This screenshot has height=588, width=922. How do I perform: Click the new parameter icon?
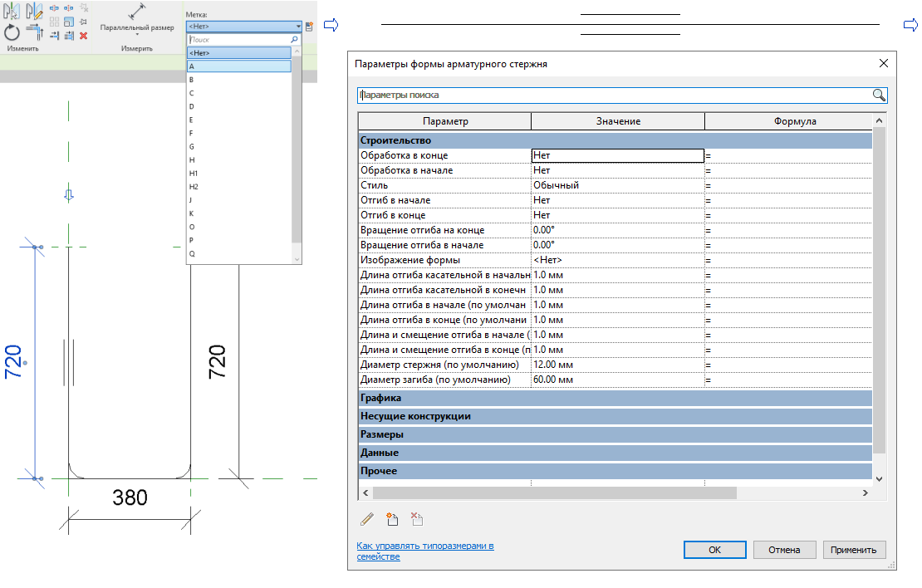[392, 518]
